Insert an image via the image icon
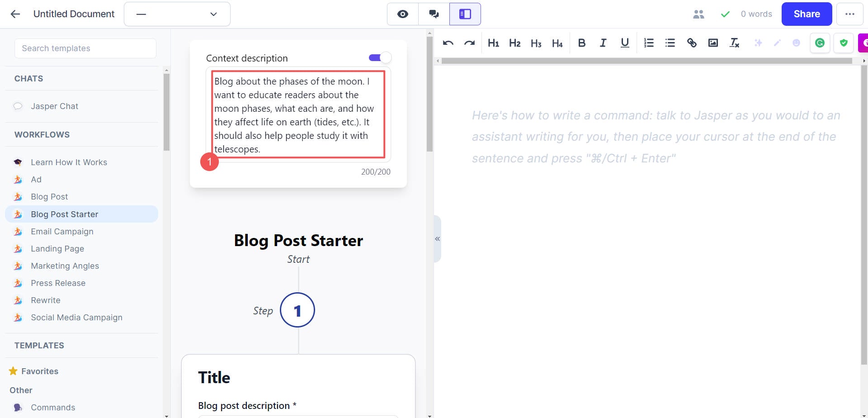This screenshot has height=418, width=868. pyautogui.click(x=713, y=43)
